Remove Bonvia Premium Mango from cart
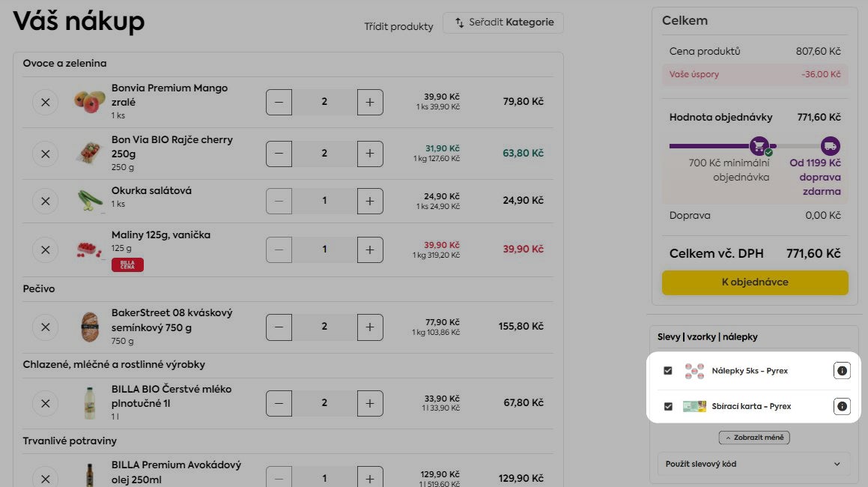868x487 pixels. [x=45, y=102]
